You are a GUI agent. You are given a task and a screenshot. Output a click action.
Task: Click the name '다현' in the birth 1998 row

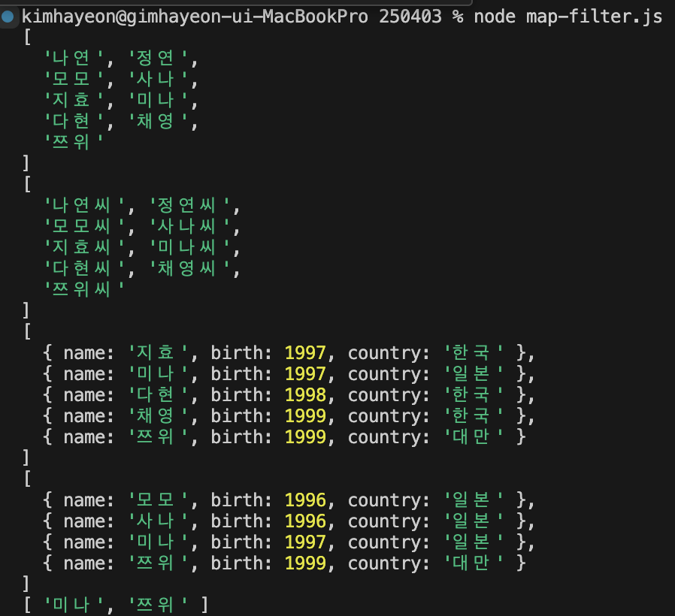159,395
